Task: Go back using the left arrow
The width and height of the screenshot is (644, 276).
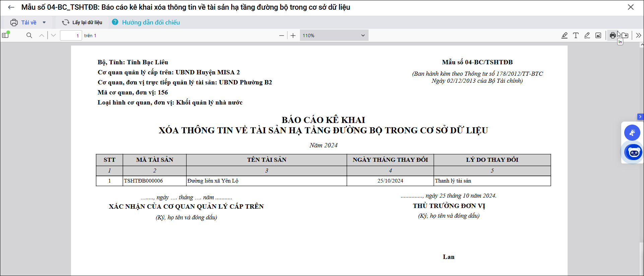Action: click(11, 7)
